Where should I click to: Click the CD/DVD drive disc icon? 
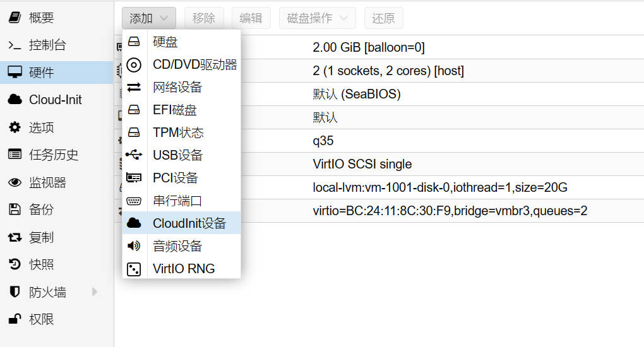click(134, 64)
